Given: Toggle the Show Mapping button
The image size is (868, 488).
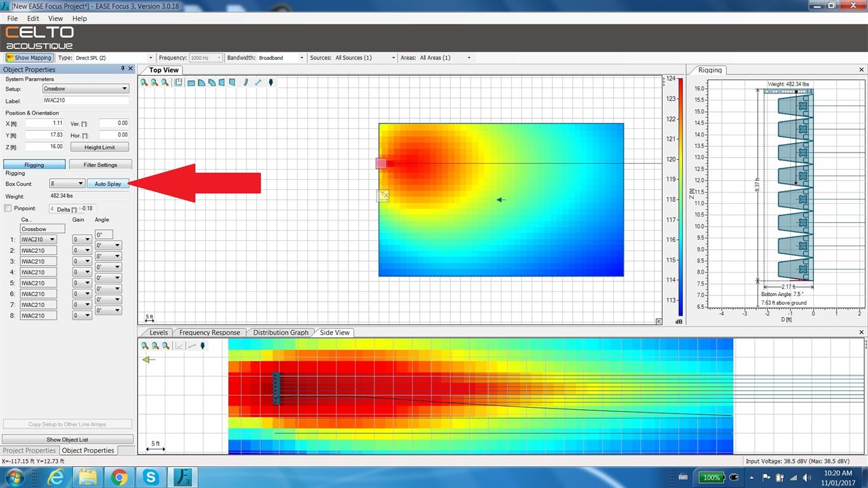Looking at the screenshot, I should click(x=29, y=58).
